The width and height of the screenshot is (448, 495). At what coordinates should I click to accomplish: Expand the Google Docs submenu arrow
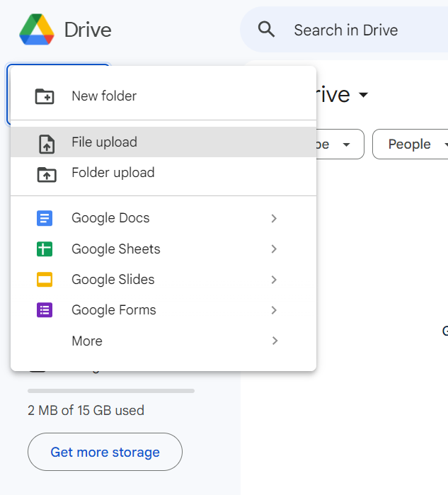274,218
